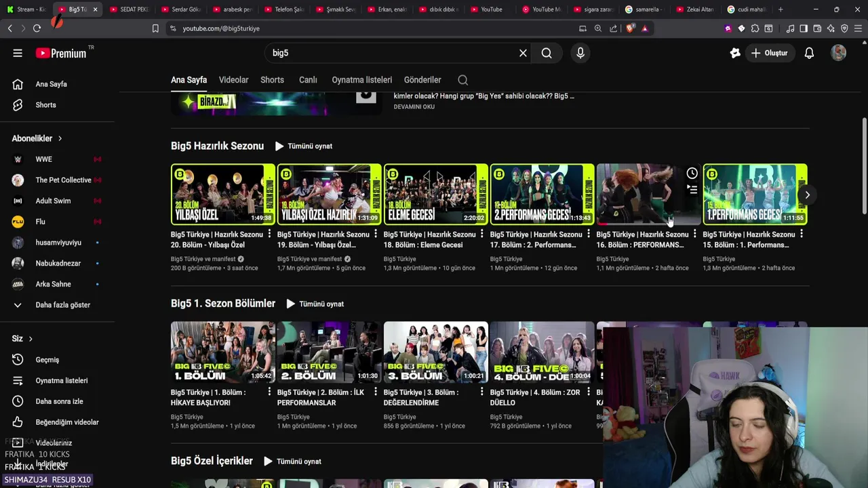
Task: Bookmark this page icon
Action: (155, 28)
